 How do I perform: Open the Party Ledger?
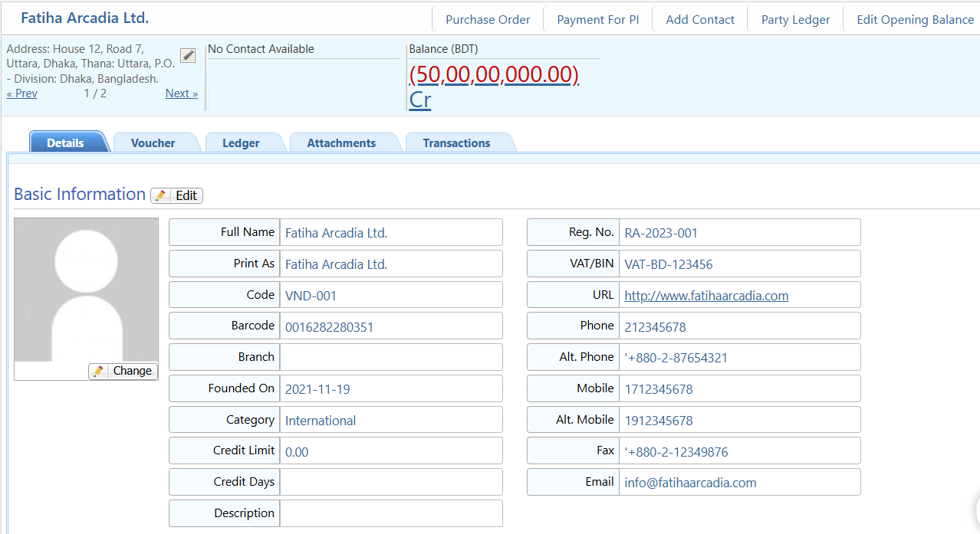click(794, 18)
